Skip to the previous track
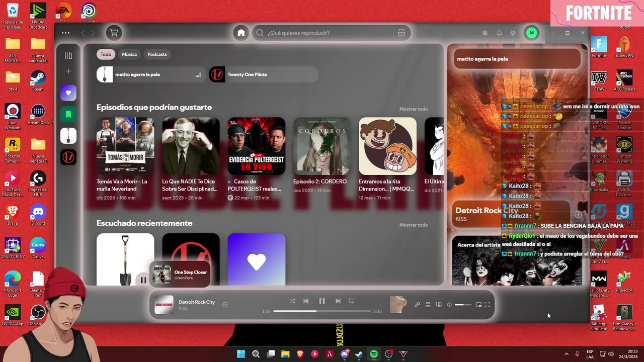The height and width of the screenshot is (362, 644). tap(306, 301)
